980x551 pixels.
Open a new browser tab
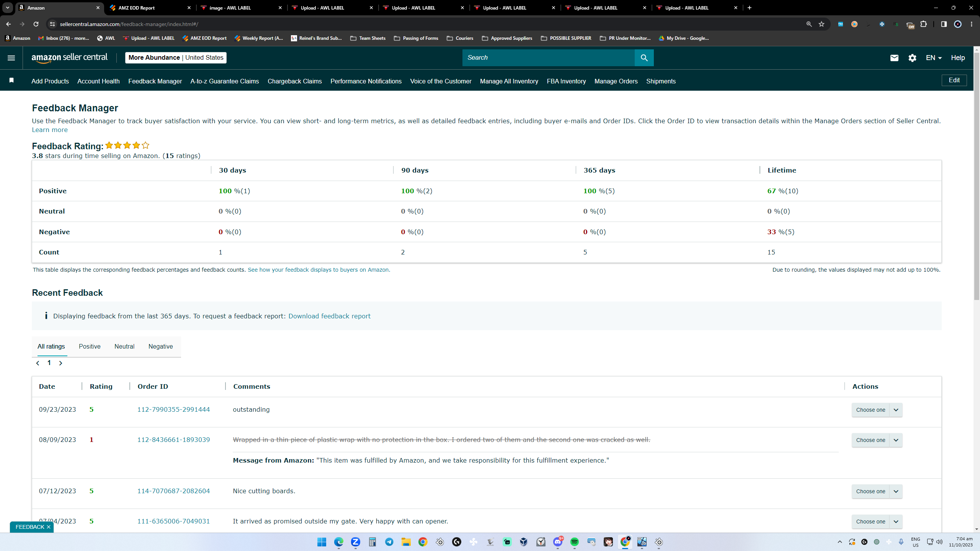coord(750,8)
